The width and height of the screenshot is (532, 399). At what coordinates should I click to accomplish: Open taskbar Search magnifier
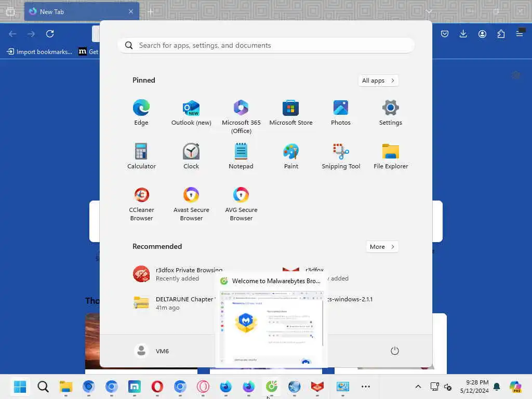click(43, 387)
